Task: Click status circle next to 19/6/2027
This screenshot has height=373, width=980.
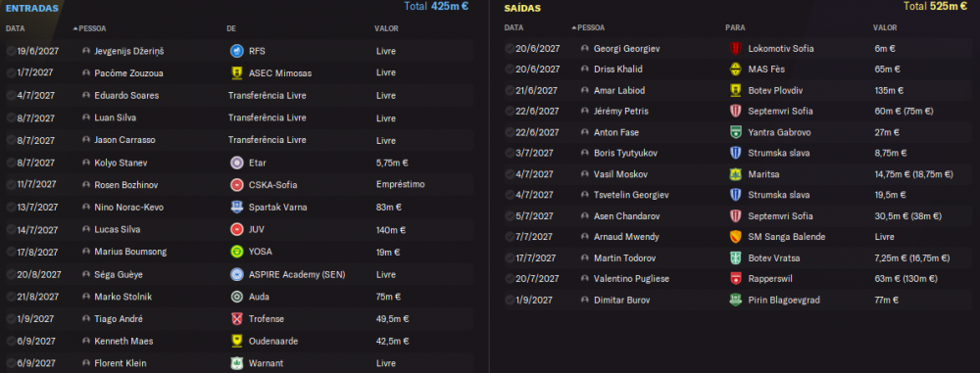Action: (x=11, y=51)
